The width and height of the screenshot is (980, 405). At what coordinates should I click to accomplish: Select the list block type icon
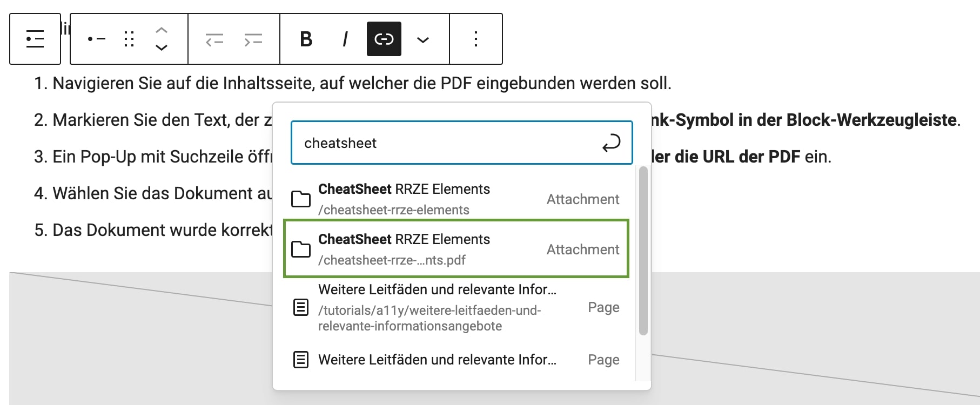pos(35,39)
